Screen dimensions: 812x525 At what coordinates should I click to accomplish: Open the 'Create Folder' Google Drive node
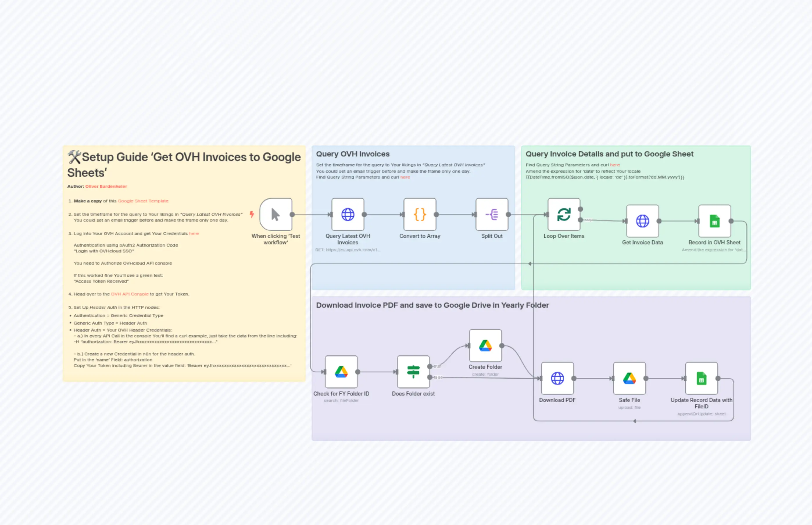[485, 345]
